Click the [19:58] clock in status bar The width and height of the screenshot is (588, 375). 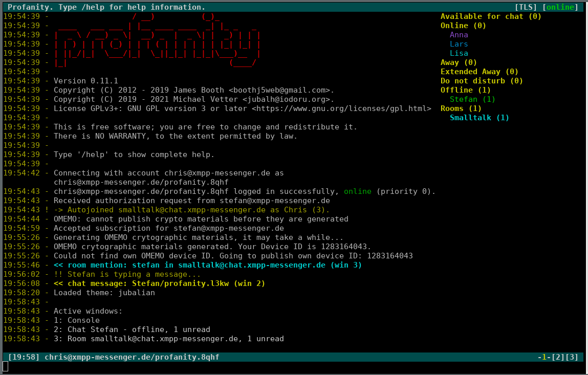pos(24,357)
